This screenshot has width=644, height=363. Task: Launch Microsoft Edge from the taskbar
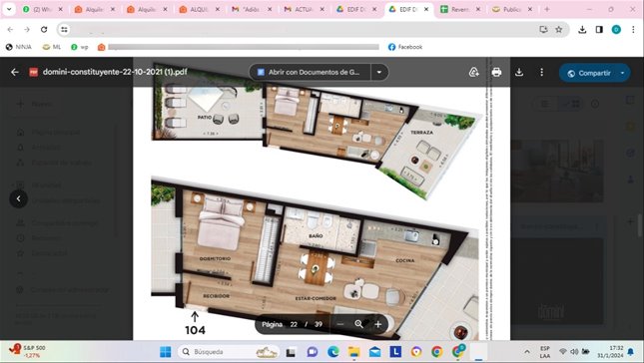(333, 351)
